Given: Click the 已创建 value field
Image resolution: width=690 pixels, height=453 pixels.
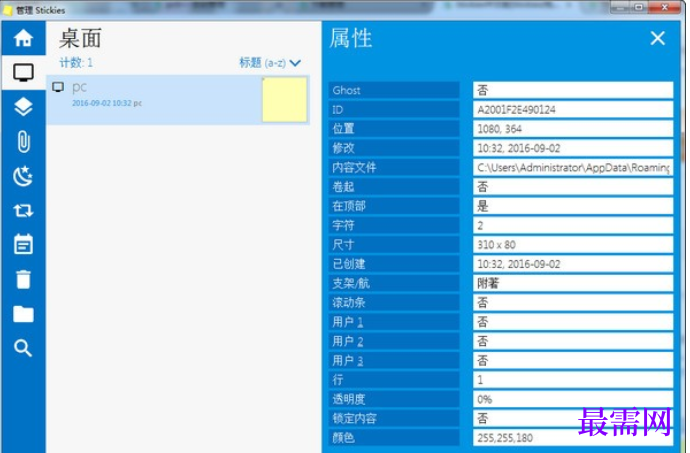Looking at the screenshot, I should point(573,264).
